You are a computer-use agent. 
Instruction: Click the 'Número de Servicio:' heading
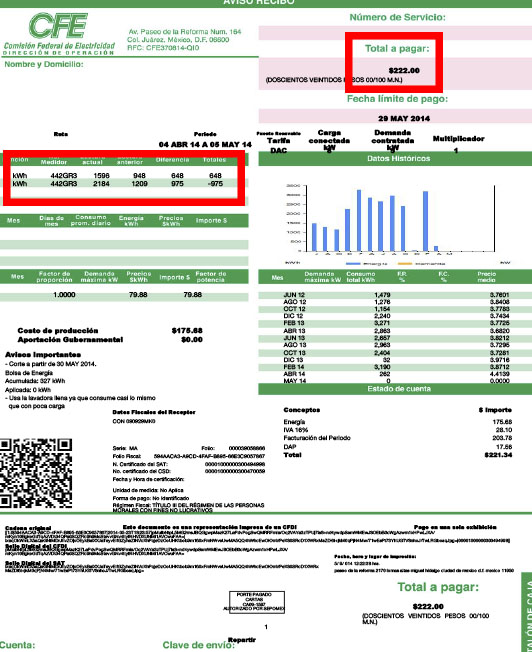(397, 17)
